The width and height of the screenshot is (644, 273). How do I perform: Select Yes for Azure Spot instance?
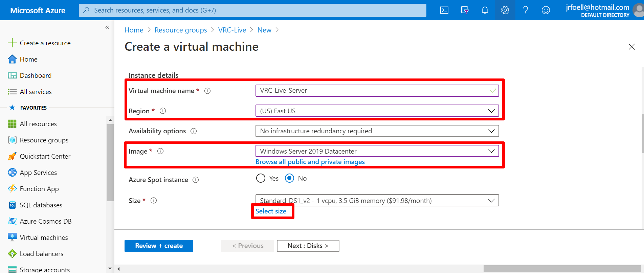[x=261, y=178]
